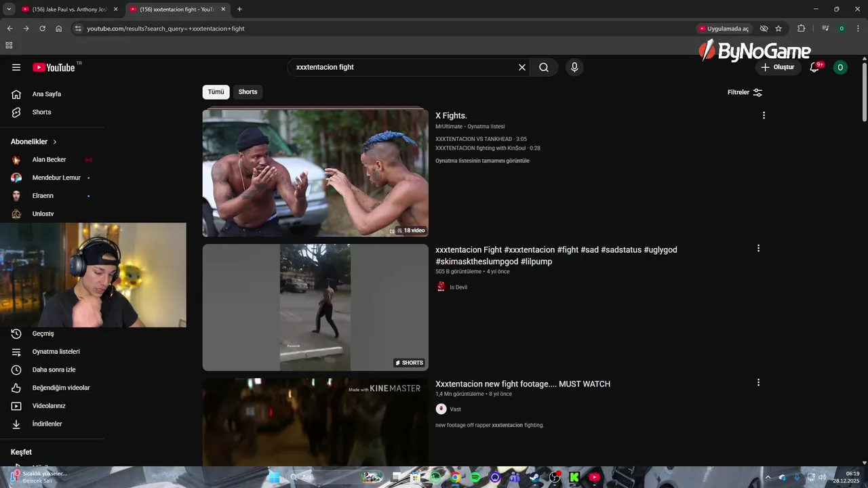Image resolution: width=868 pixels, height=488 pixels.
Task: Click the Oluştur create button
Action: (777, 67)
